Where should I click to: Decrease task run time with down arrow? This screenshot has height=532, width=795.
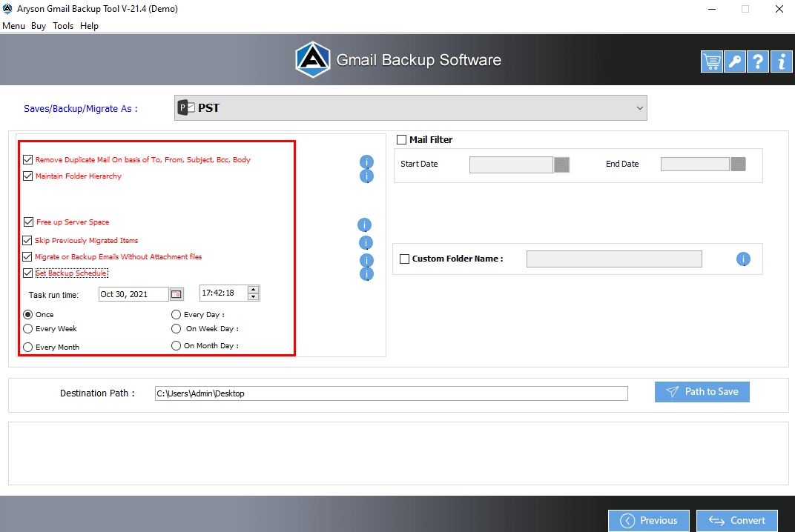(x=254, y=297)
